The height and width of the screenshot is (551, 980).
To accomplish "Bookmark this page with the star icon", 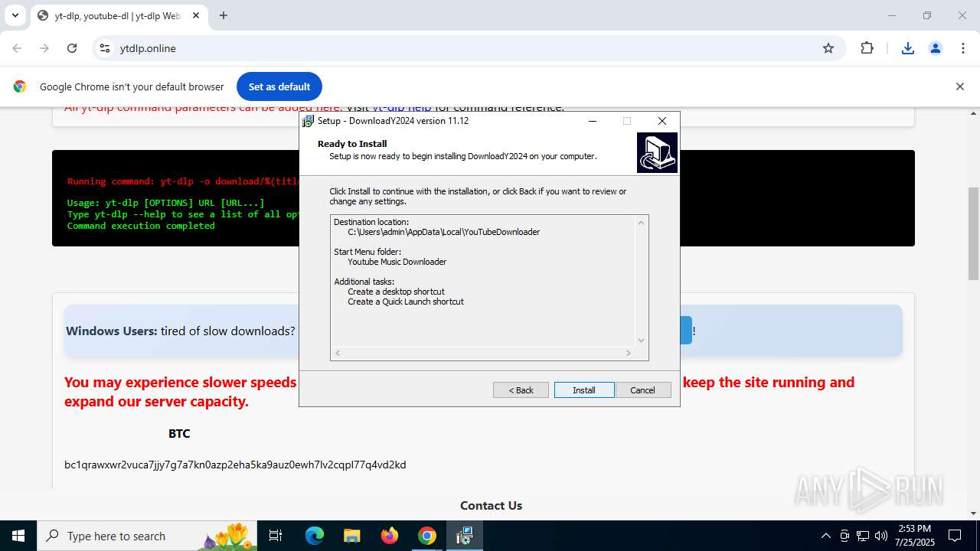I will tap(828, 48).
